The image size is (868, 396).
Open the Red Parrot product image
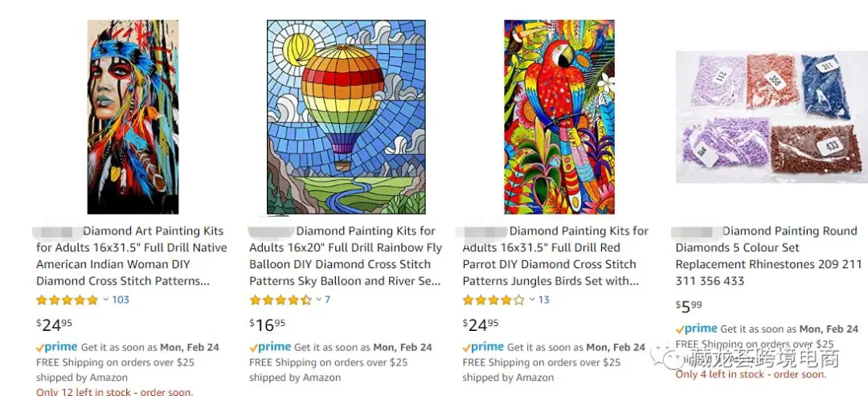[x=559, y=117]
